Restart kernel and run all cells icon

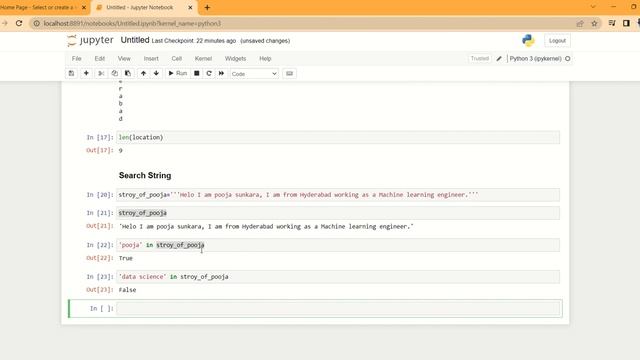[221, 73]
